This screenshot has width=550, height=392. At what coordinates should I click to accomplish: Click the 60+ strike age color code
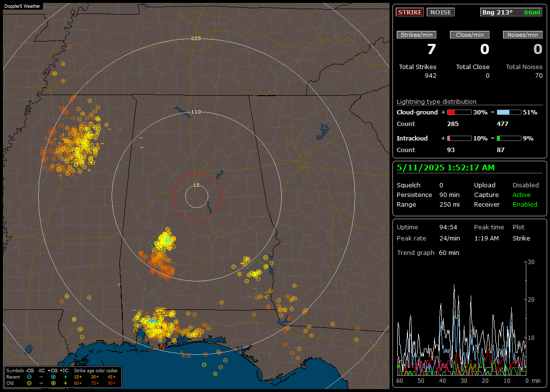(78, 383)
